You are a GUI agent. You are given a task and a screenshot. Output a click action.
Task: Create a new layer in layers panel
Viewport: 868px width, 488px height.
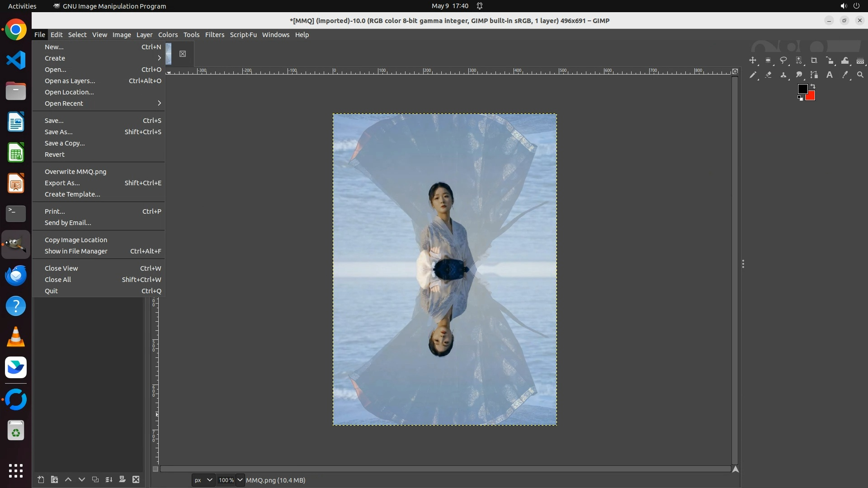pos(41,479)
